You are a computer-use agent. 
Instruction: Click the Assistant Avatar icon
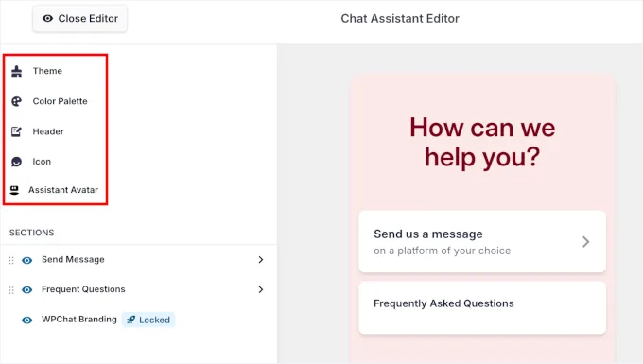pyautogui.click(x=14, y=190)
